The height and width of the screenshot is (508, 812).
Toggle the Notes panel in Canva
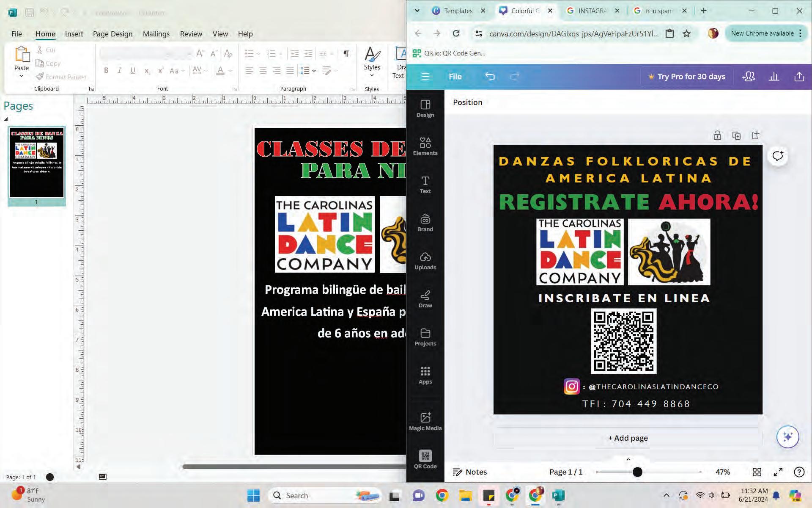[470, 472]
